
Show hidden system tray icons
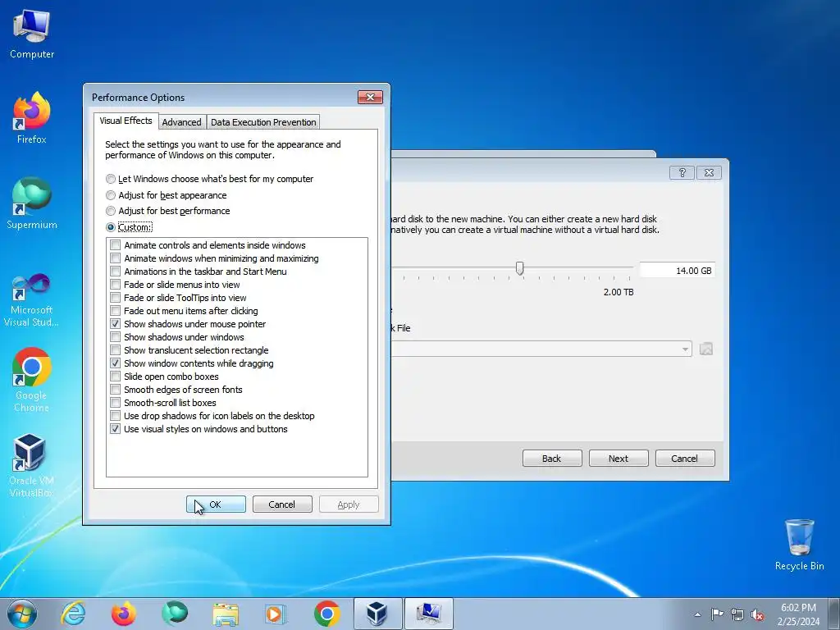coord(697,614)
